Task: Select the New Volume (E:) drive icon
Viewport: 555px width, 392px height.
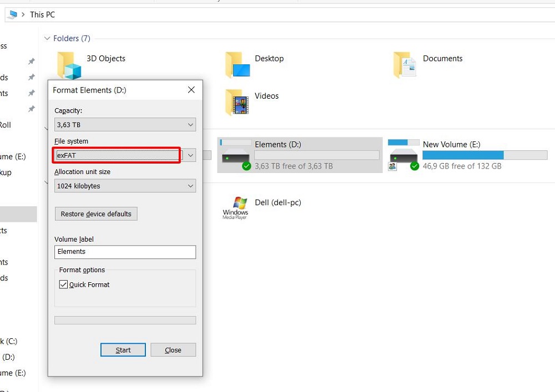Action: [403, 156]
